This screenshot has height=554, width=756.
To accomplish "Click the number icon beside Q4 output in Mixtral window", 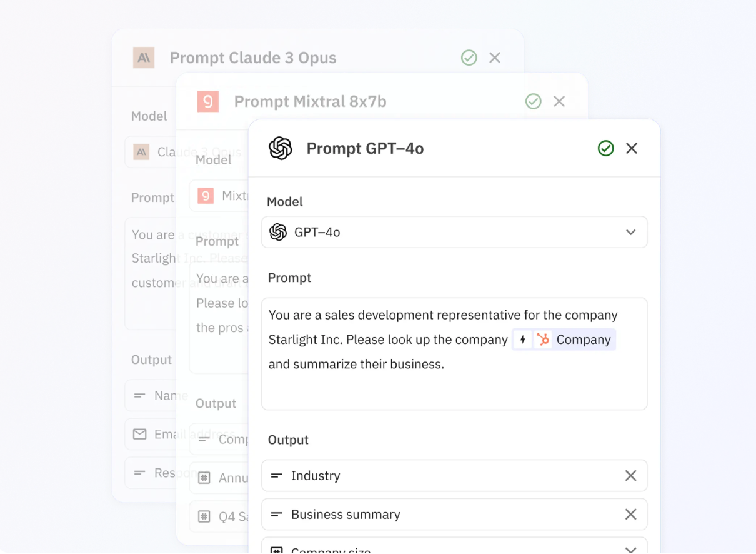I will point(204,516).
